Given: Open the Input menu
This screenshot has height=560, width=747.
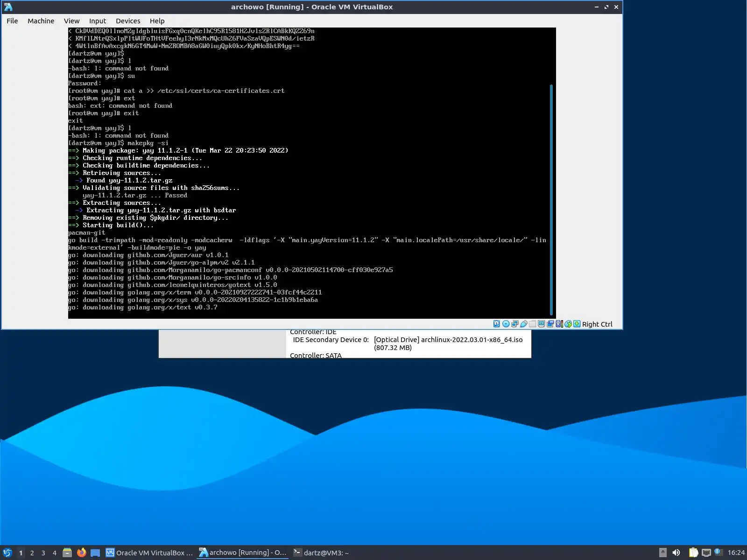Looking at the screenshot, I should (x=98, y=21).
